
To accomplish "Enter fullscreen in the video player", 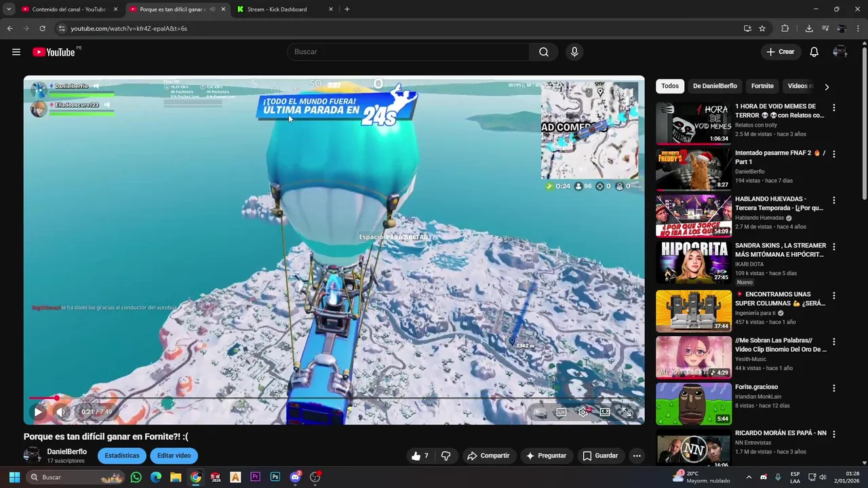I will point(627,411).
